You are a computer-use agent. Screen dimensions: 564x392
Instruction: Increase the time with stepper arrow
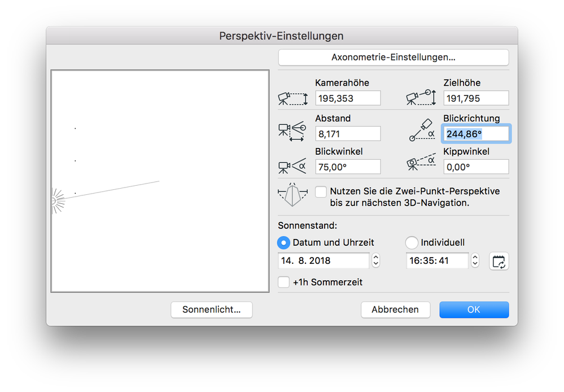(x=475, y=257)
